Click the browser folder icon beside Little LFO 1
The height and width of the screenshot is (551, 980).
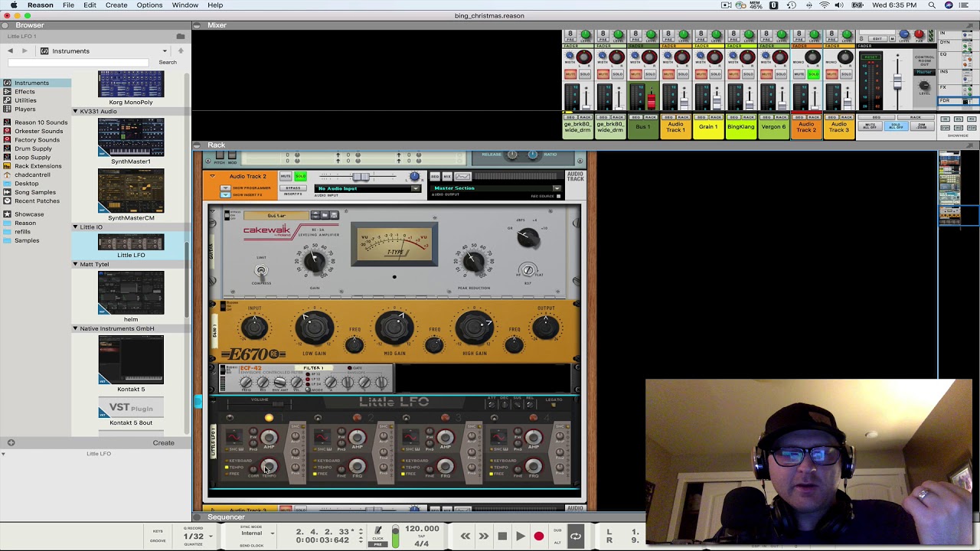181,37
